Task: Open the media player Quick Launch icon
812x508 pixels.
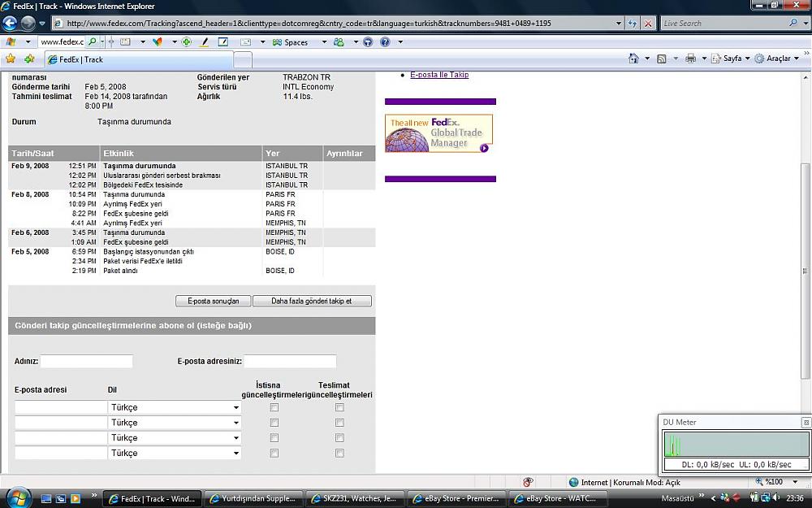Action: point(75,499)
